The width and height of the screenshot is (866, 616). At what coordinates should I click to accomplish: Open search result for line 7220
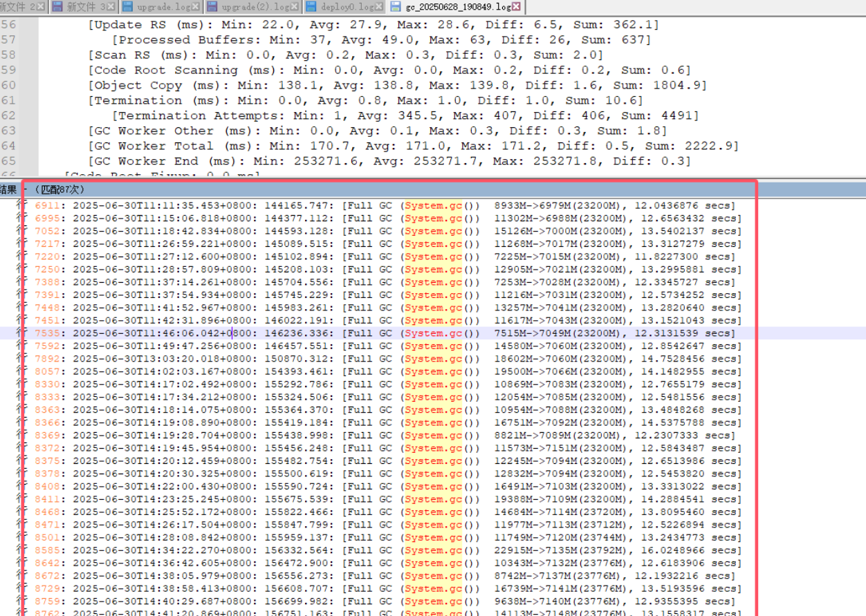pos(385,256)
